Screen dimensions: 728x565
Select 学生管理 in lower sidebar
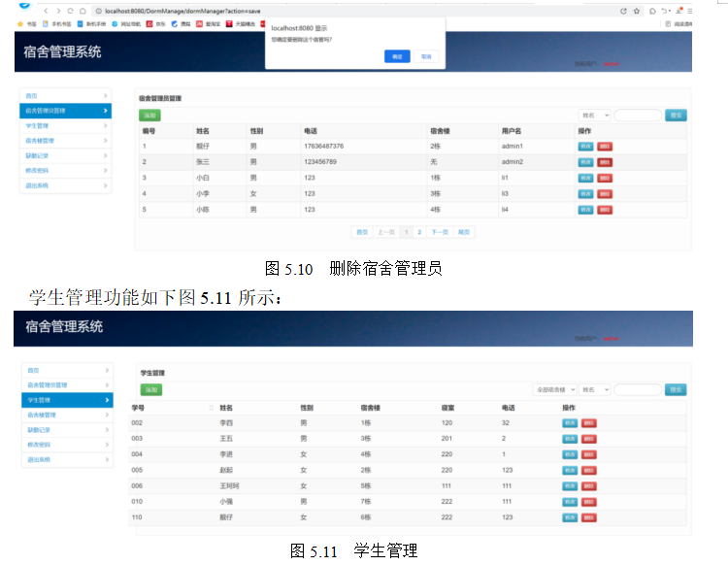[x=67, y=400]
